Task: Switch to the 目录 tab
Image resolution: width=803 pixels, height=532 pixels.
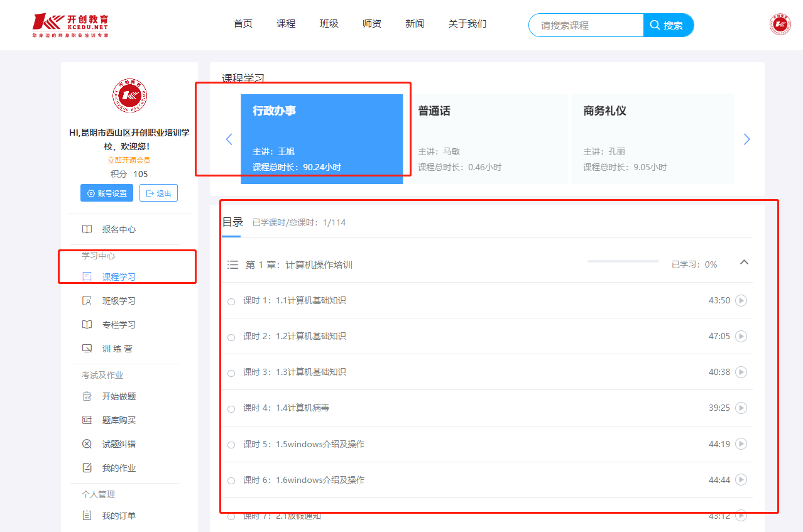Action: click(232, 222)
